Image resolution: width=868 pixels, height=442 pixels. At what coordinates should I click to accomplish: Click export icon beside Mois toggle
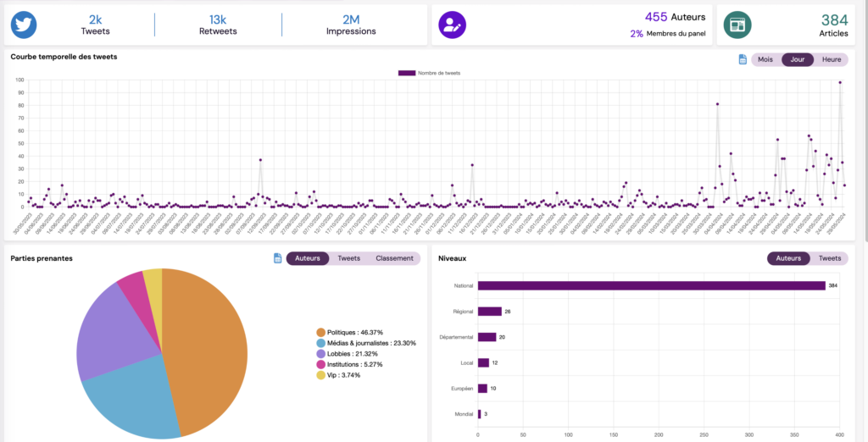[743, 59]
